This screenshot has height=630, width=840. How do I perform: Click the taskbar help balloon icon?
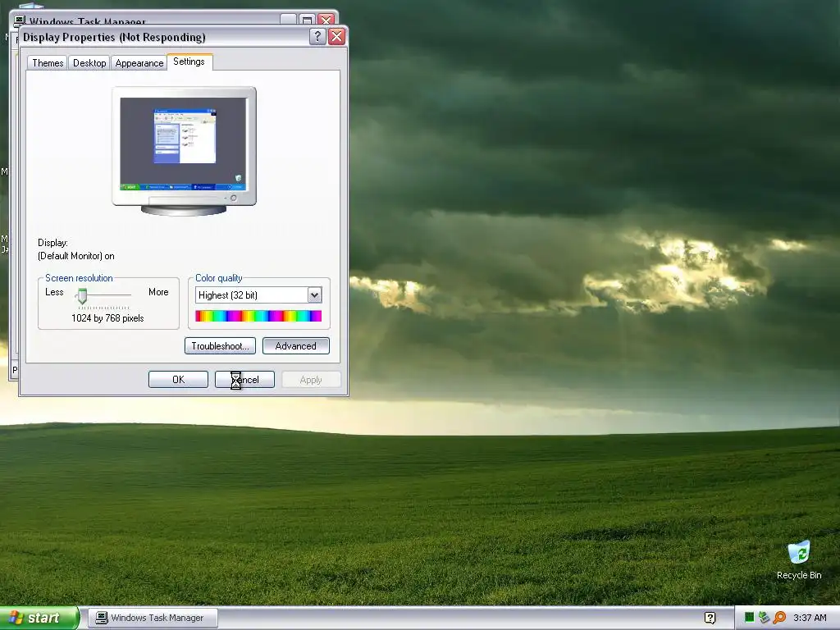pos(710,618)
